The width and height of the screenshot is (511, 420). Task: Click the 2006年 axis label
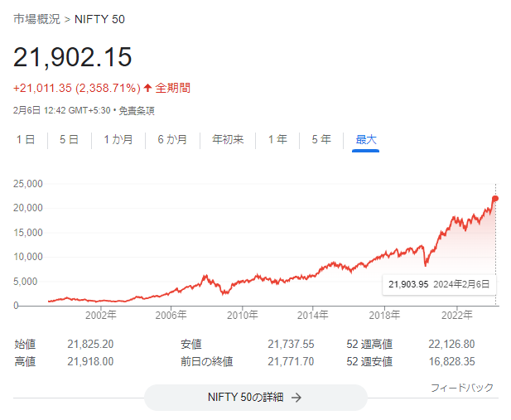171,316
